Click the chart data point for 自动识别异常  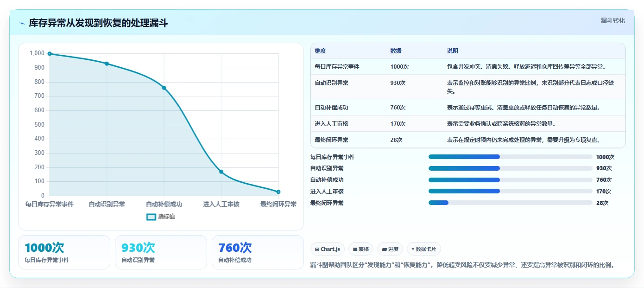[x=107, y=64]
